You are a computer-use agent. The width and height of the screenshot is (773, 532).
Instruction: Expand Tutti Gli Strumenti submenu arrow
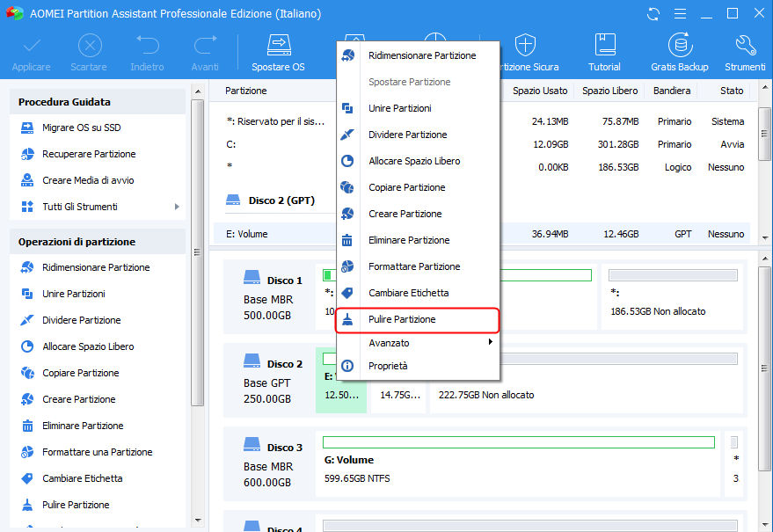point(177,207)
